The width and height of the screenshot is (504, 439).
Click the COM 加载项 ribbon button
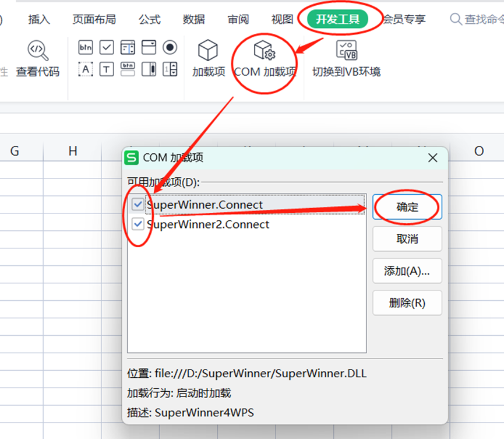coord(265,58)
